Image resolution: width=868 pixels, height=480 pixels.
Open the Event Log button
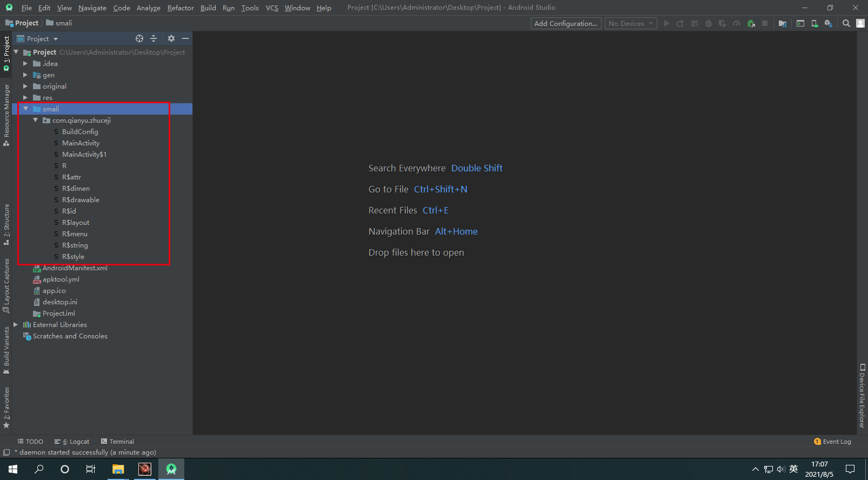[832, 442]
